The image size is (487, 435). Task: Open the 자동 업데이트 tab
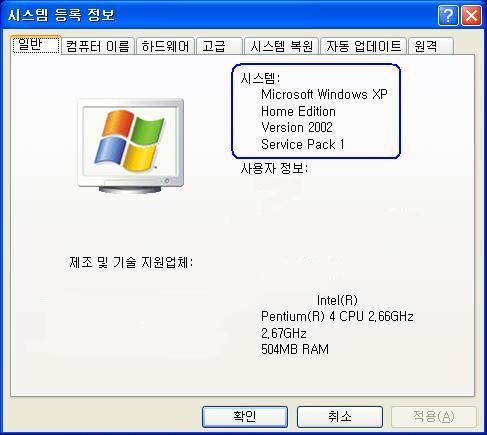click(363, 46)
